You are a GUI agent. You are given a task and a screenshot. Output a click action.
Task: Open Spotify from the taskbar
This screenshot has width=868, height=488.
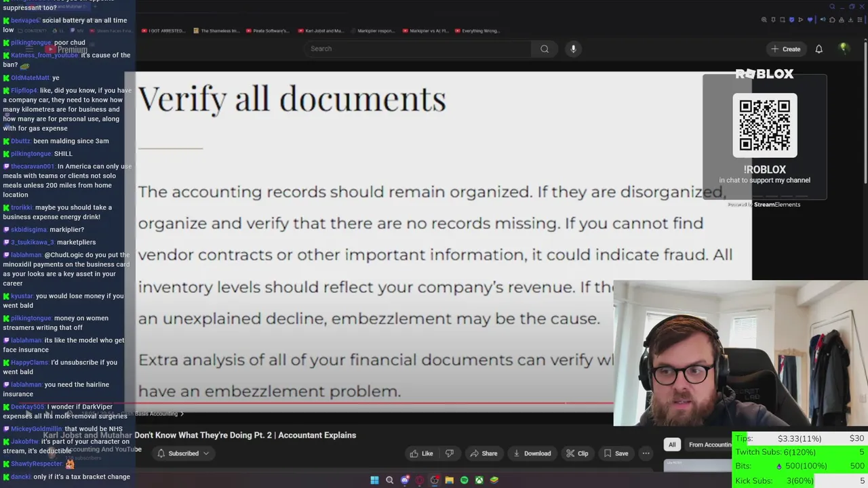click(x=464, y=480)
